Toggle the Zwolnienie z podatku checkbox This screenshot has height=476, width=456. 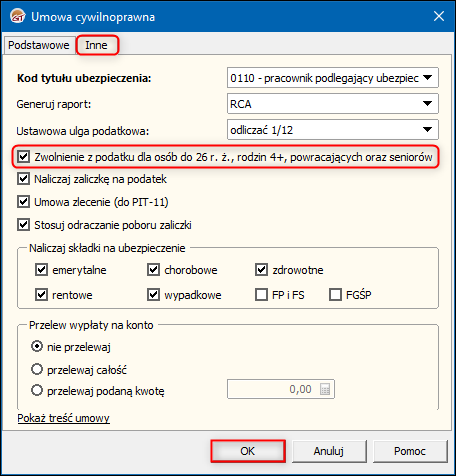pyautogui.click(x=24, y=157)
